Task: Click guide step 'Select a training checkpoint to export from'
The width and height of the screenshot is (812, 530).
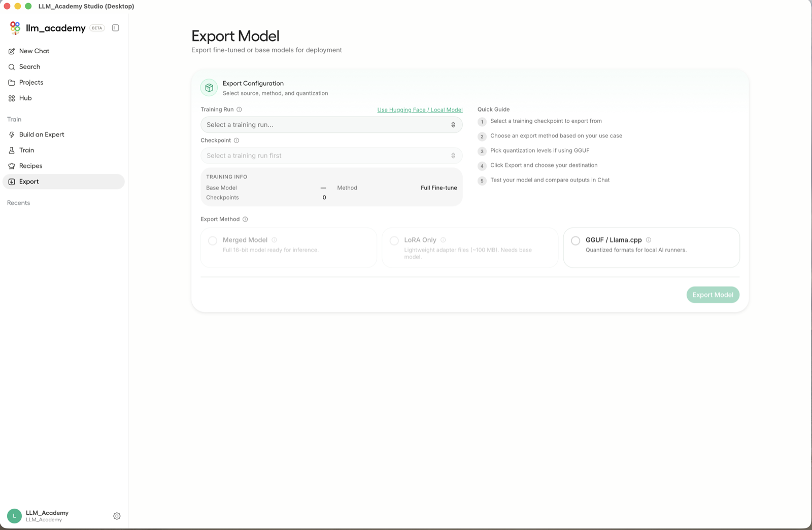Action: click(x=546, y=121)
